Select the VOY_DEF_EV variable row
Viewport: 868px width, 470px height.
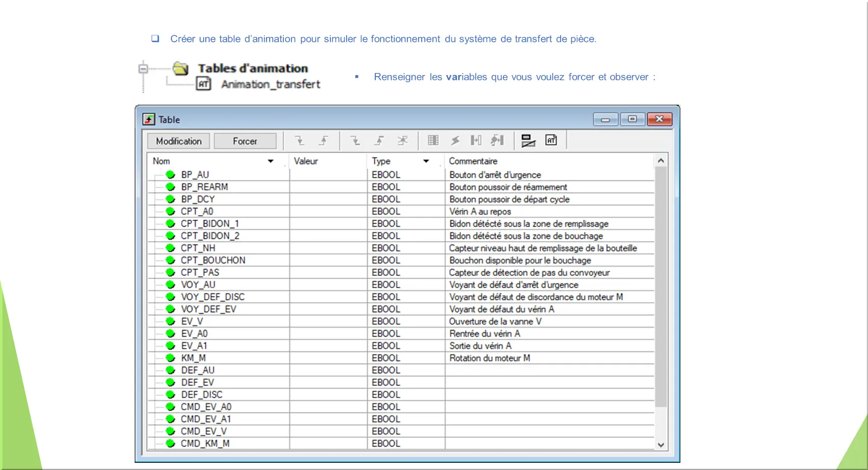pyautogui.click(x=401, y=310)
